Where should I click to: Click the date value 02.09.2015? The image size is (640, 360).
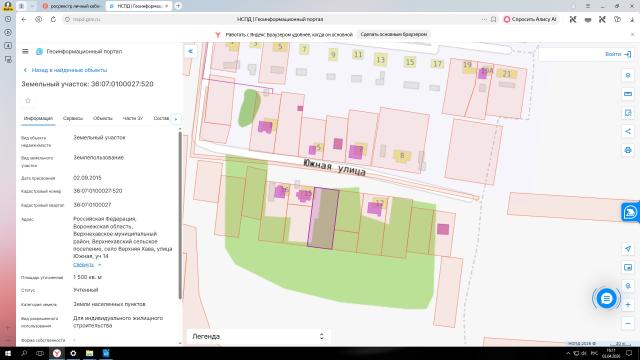click(87, 178)
